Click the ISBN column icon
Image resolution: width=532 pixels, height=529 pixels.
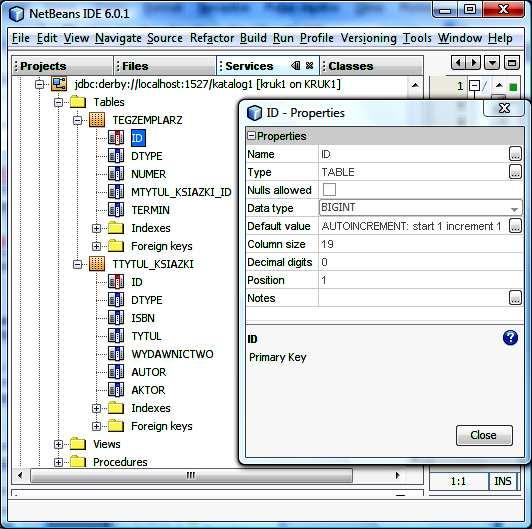(x=116, y=318)
